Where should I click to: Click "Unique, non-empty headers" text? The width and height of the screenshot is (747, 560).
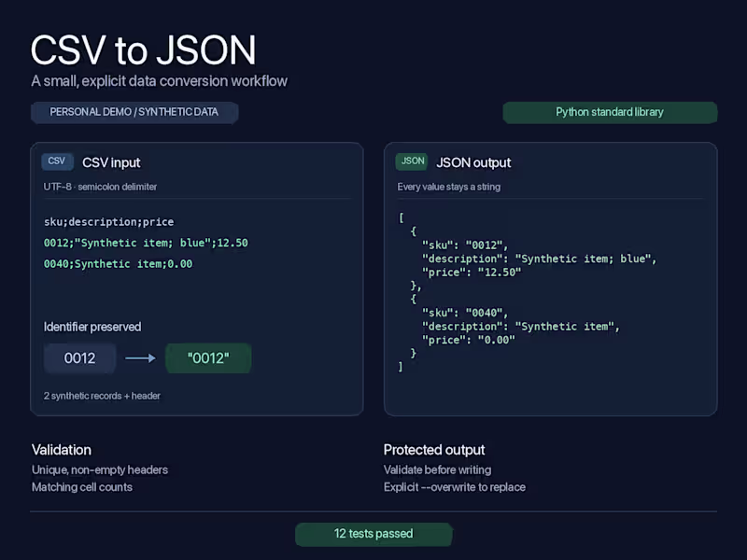tap(100, 470)
